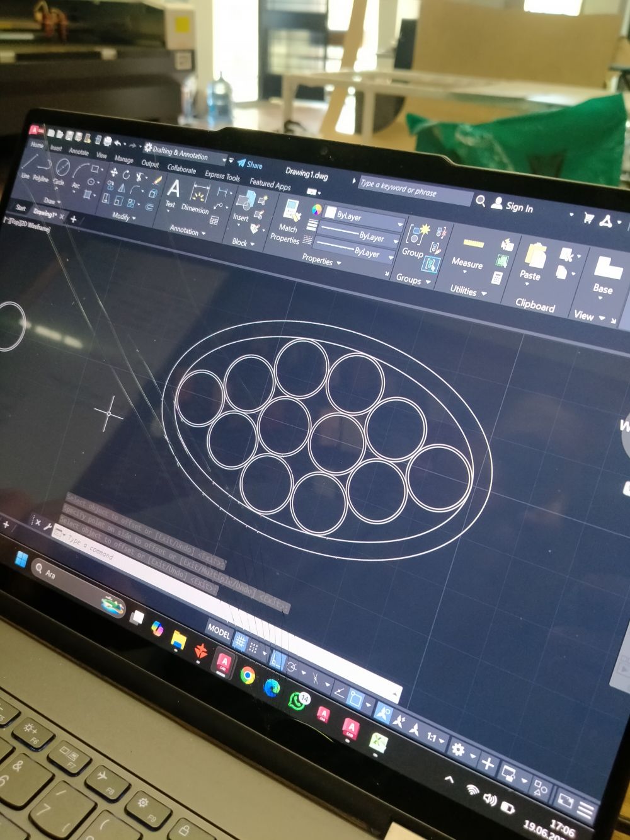Select the Text tool with large A
Viewport: 630px width, 840px height.
tap(173, 193)
